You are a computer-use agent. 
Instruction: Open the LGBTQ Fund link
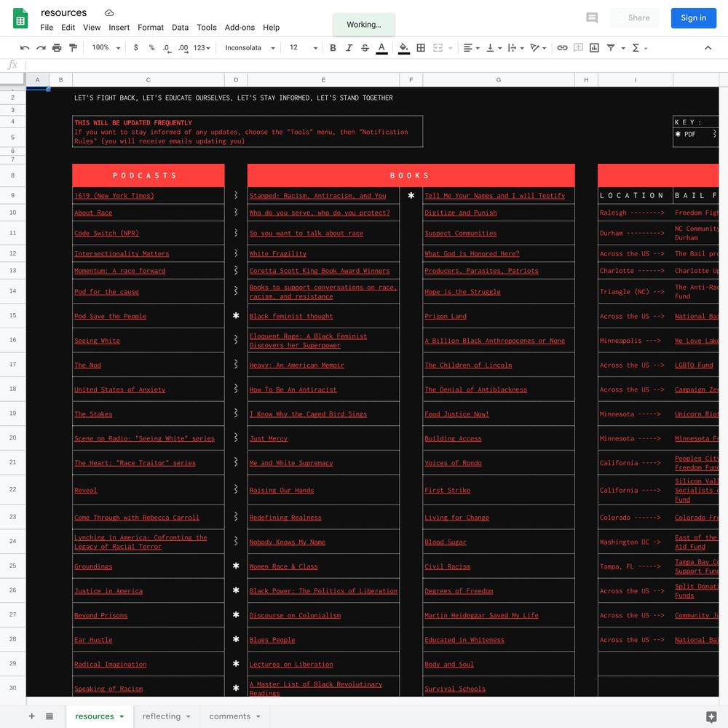[694, 365]
